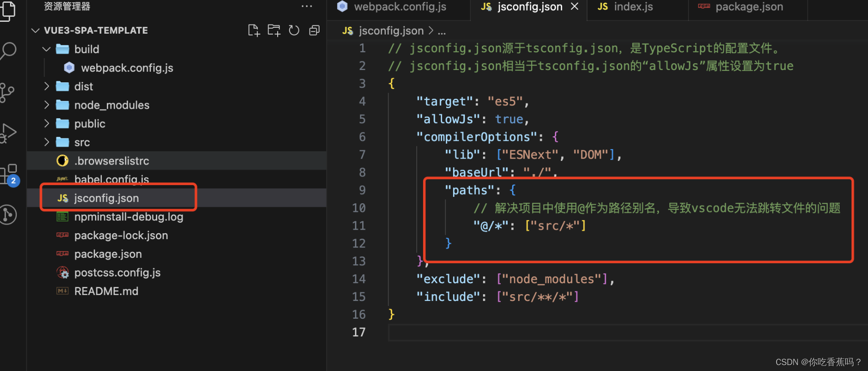Open the Source Control view
Viewport: 868px width, 371px height.
pos(7,93)
